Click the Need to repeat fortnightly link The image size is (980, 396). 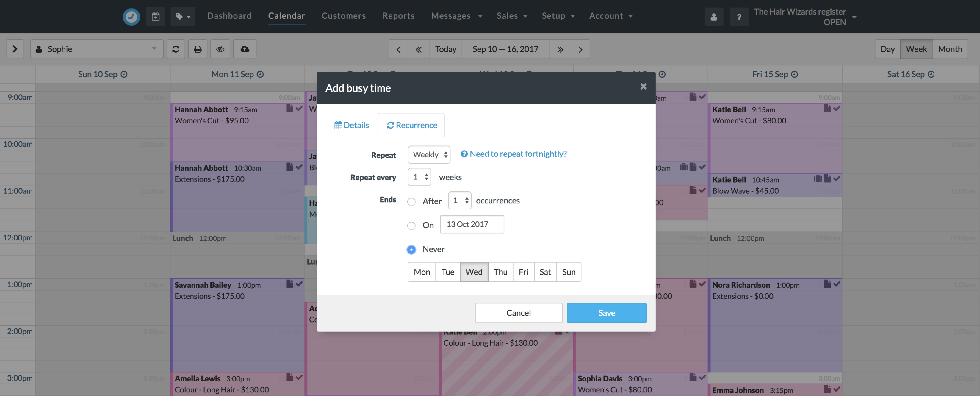point(513,154)
